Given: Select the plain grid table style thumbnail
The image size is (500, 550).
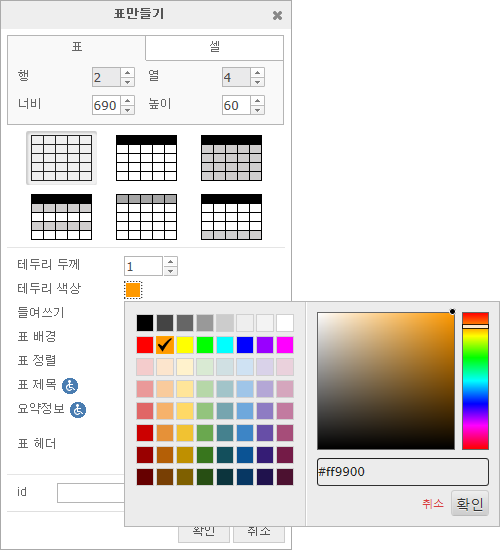Looking at the screenshot, I should [x=61, y=158].
